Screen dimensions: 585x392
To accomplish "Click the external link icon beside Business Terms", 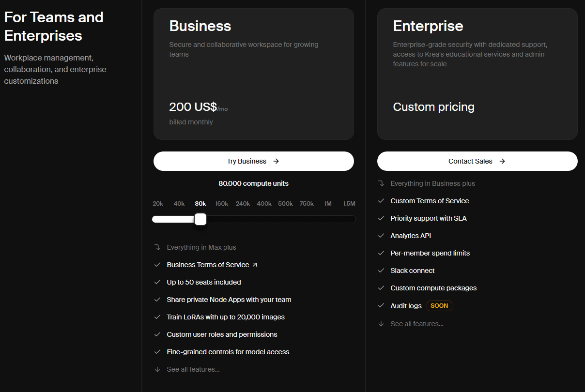I will pos(255,265).
